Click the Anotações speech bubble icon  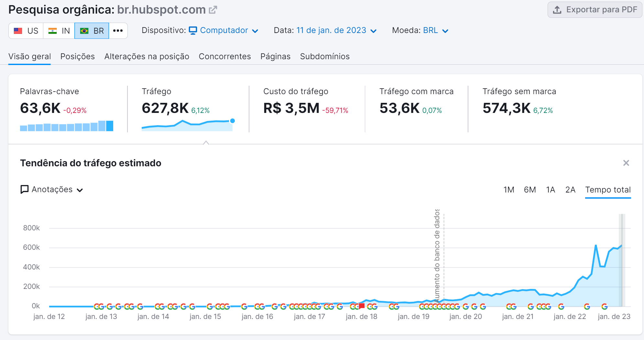coord(25,190)
